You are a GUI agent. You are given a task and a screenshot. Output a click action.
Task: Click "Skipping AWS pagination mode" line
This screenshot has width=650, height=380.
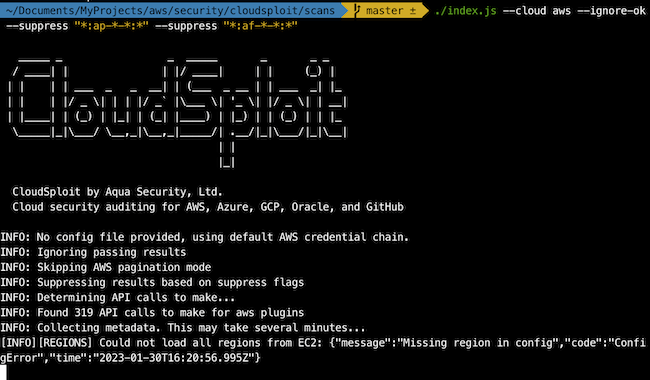[x=106, y=267]
